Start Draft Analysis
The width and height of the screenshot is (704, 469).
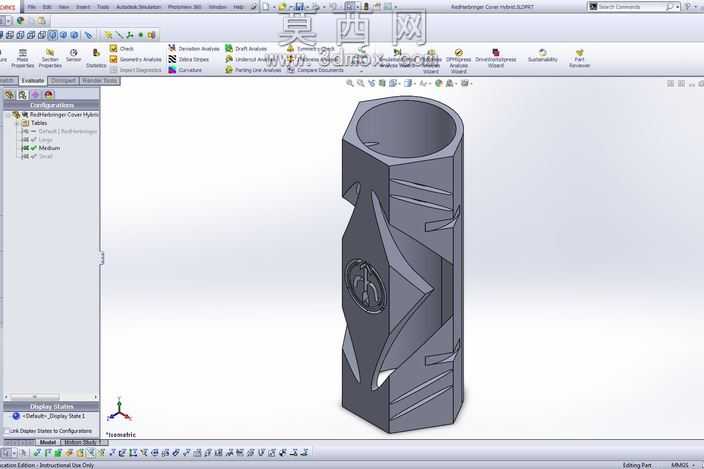click(246, 48)
